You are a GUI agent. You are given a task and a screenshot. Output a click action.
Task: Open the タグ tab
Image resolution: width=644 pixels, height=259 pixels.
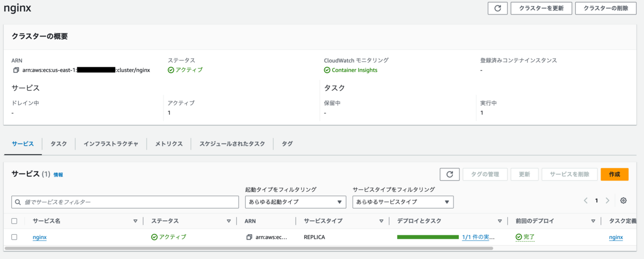pyautogui.click(x=288, y=144)
